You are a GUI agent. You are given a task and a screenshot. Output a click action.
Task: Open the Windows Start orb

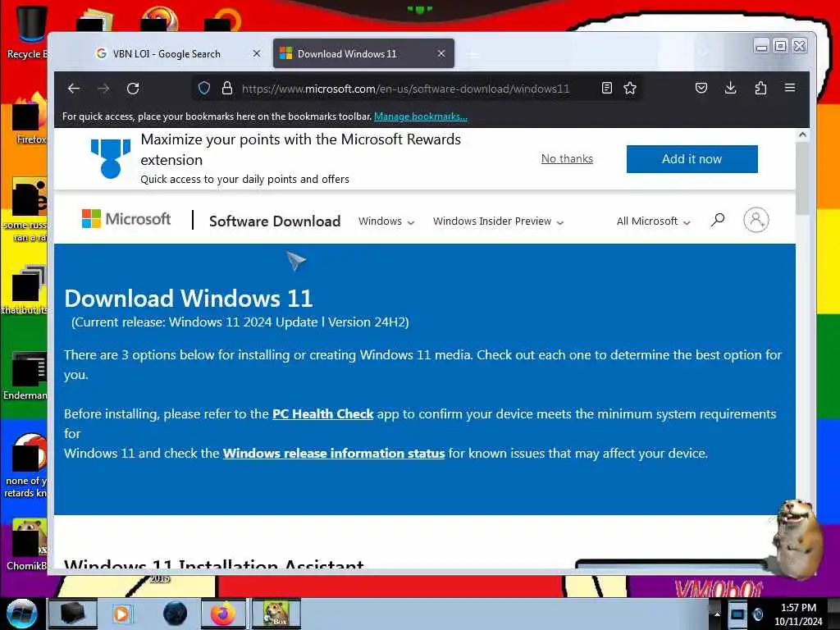coord(22,613)
